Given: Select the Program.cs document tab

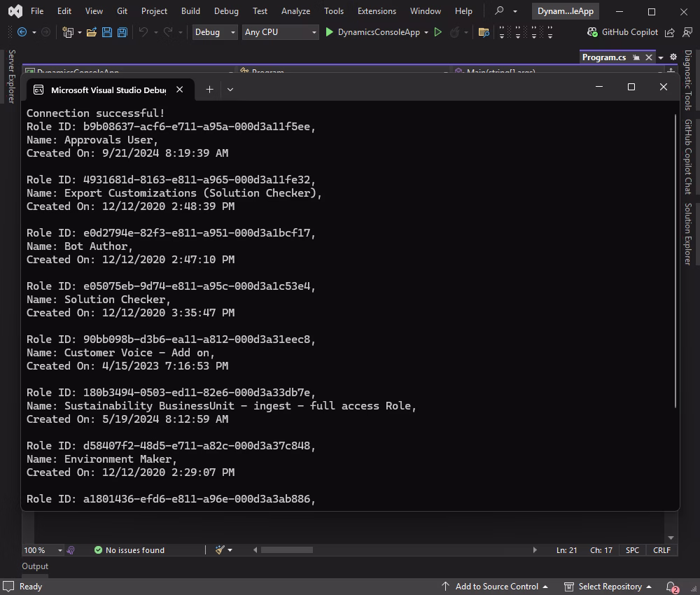Looking at the screenshot, I should point(604,57).
